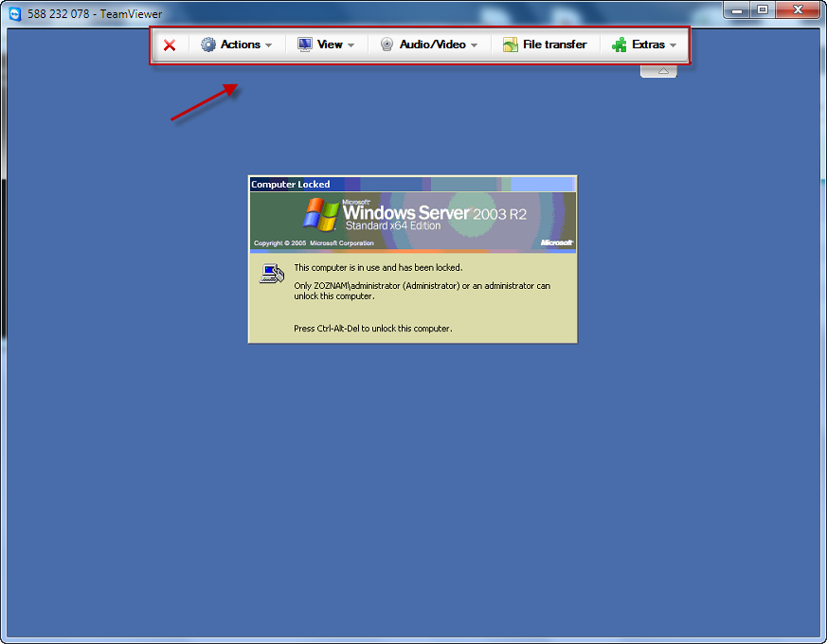This screenshot has width=827, height=644.
Task: Open the Extras menu
Action: [x=644, y=45]
